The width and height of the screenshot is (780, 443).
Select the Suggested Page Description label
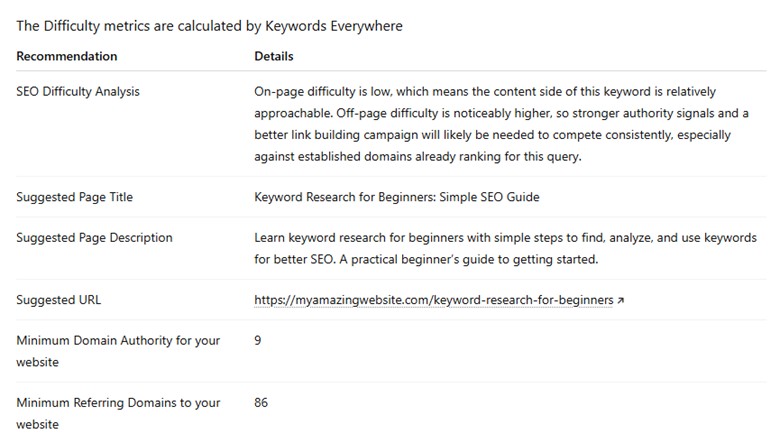(94, 238)
